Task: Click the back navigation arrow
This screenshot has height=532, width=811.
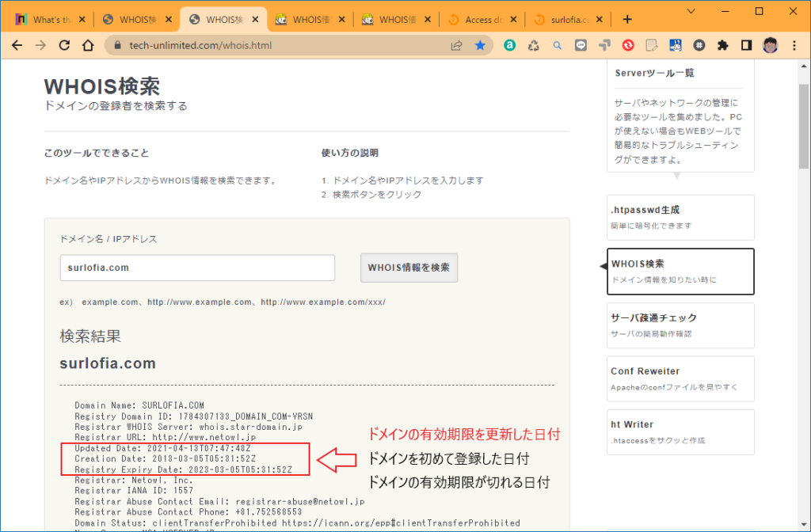Action: point(17,45)
